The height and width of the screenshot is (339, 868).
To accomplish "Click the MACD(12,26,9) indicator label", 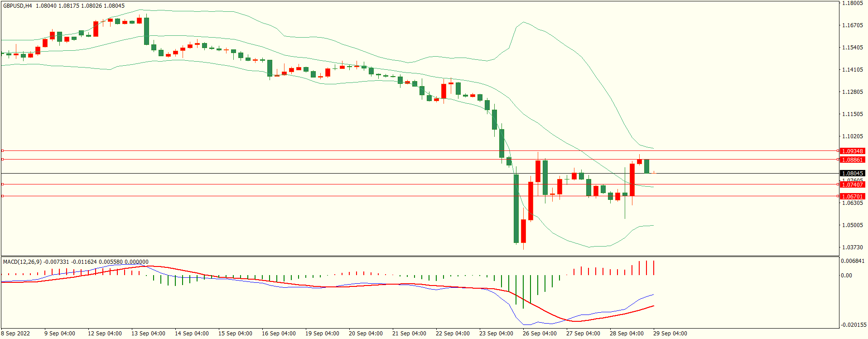I will pos(22,262).
